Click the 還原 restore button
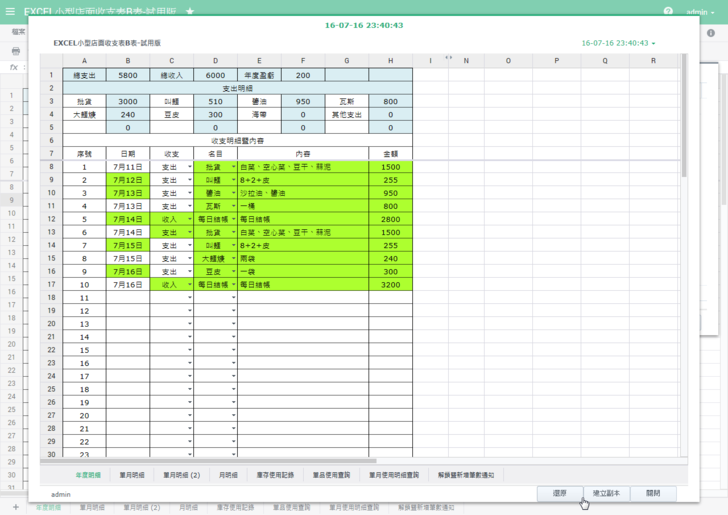Screen dimensions: 728x515 (x=559, y=493)
